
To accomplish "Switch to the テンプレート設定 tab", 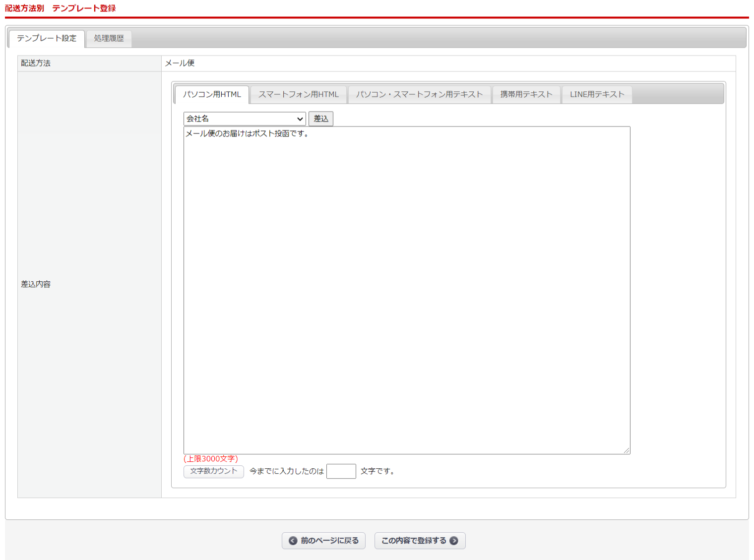I will (47, 39).
